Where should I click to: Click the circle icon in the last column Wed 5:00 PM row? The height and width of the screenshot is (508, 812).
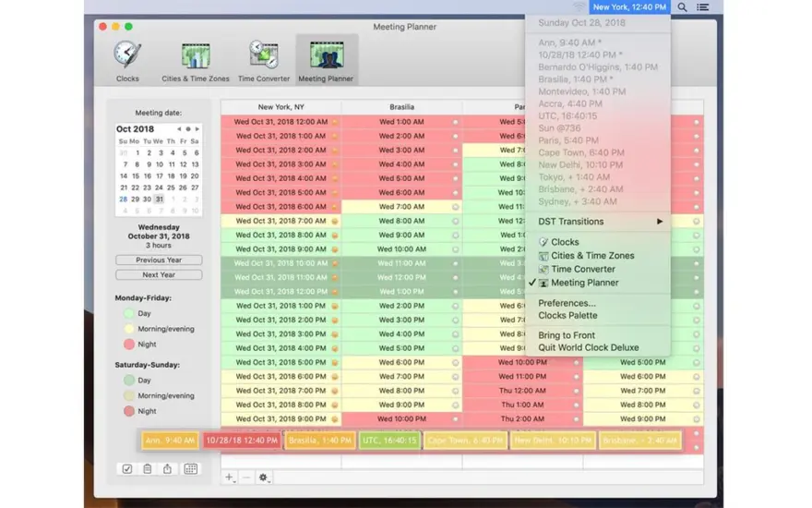tap(697, 363)
